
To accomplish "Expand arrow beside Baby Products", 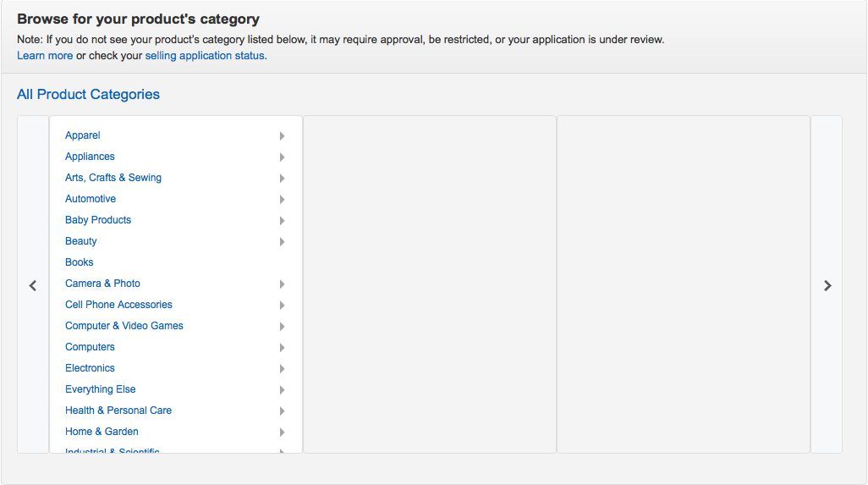I will pyautogui.click(x=282, y=221).
